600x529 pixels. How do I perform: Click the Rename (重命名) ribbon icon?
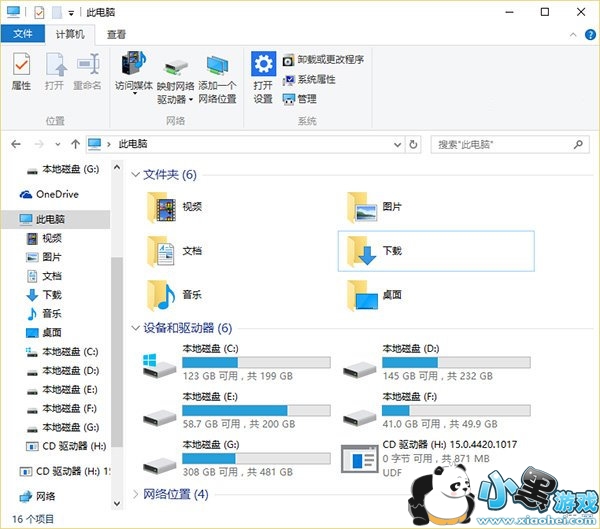click(x=87, y=72)
